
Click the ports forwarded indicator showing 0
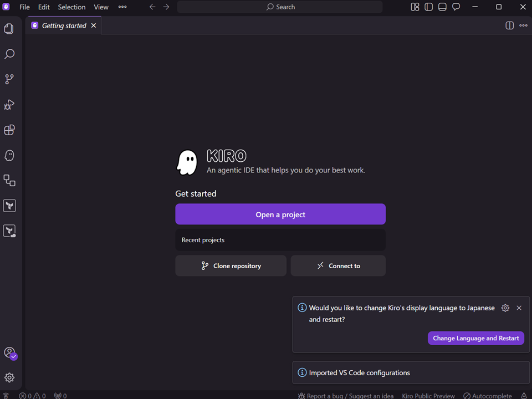pos(60,396)
